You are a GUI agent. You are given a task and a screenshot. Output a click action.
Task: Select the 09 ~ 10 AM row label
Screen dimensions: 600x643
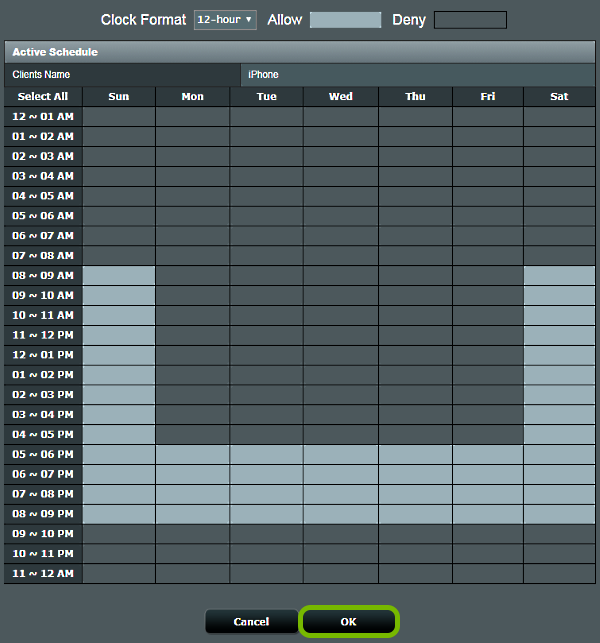click(x=43, y=296)
